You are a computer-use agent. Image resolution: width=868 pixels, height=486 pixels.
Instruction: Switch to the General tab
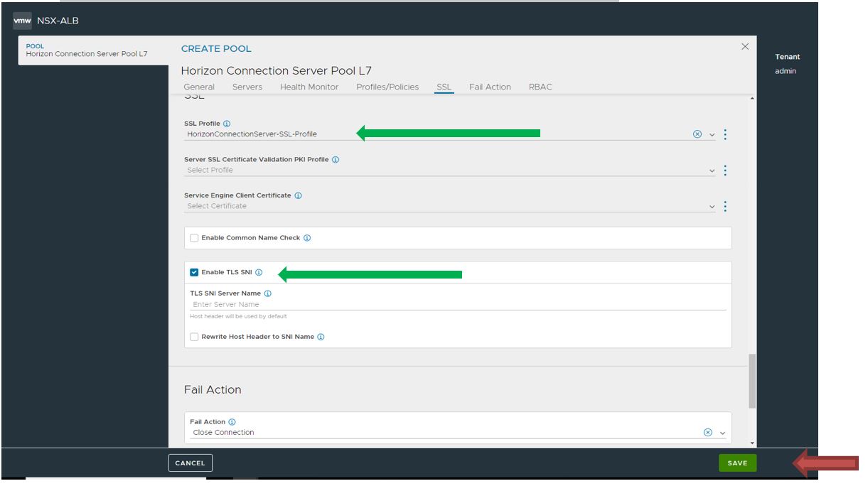tap(199, 87)
